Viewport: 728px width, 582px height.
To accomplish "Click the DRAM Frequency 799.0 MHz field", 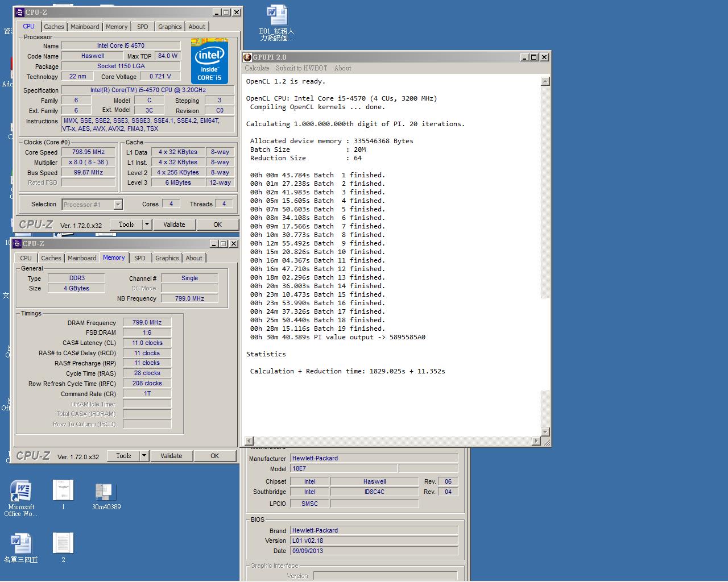I will (x=147, y=322).
